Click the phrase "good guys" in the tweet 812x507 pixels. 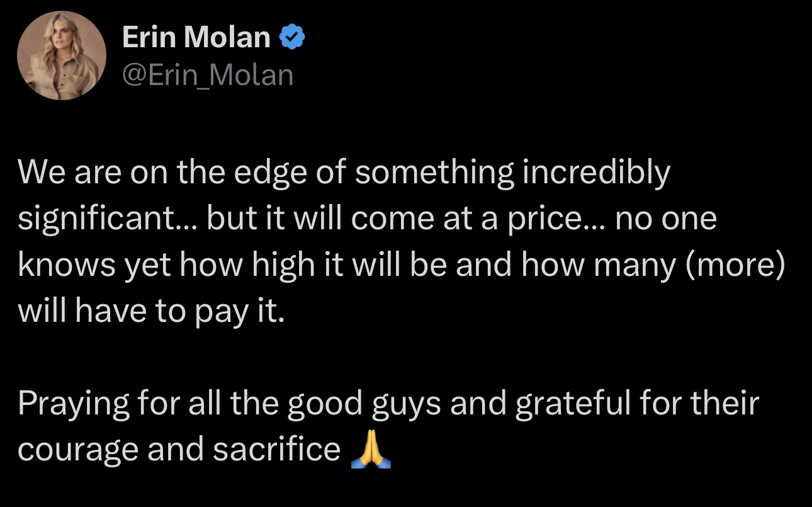(x=364, y=404)
